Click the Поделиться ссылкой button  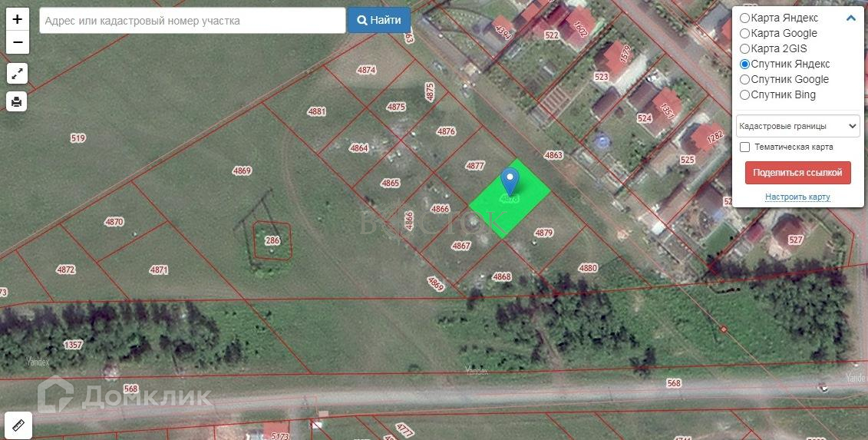click(797, 172)
